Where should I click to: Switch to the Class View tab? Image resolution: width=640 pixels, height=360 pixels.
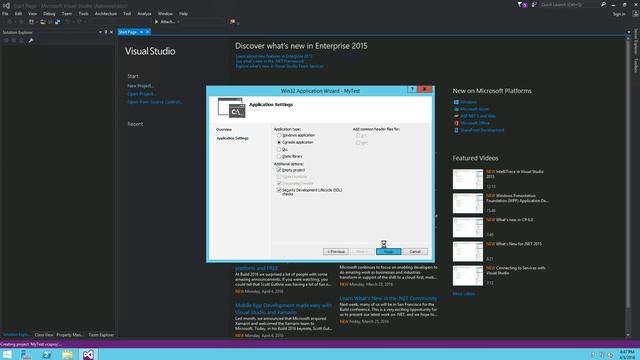click(44, 335)
